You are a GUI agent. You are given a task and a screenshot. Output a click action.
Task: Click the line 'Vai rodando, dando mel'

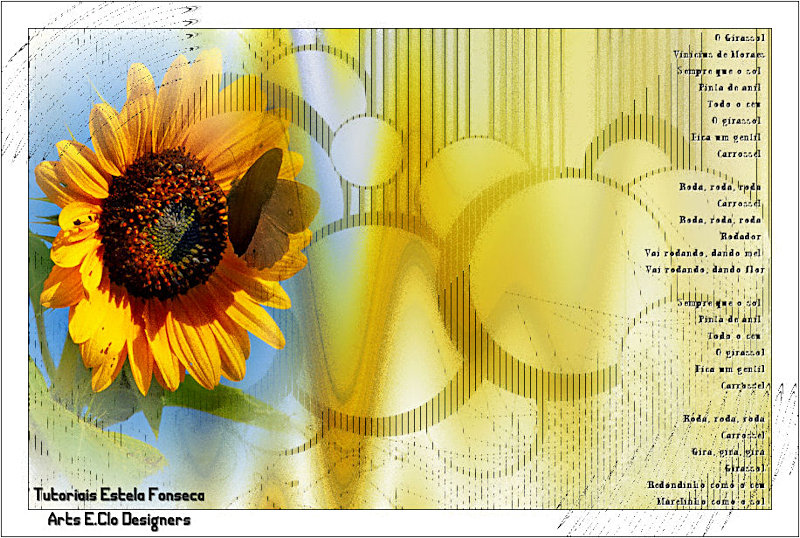(x=703, y=253)
